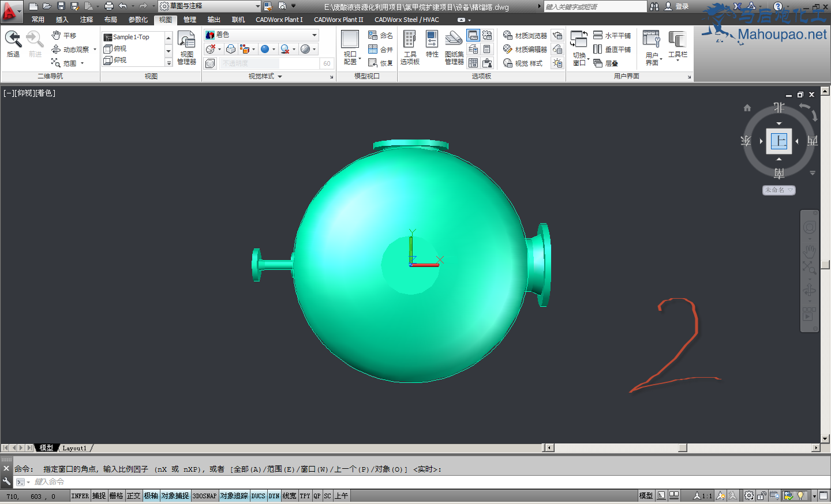831x504 pixels.
Task: Open the 注释 ribbon tab
Action: 87,20
